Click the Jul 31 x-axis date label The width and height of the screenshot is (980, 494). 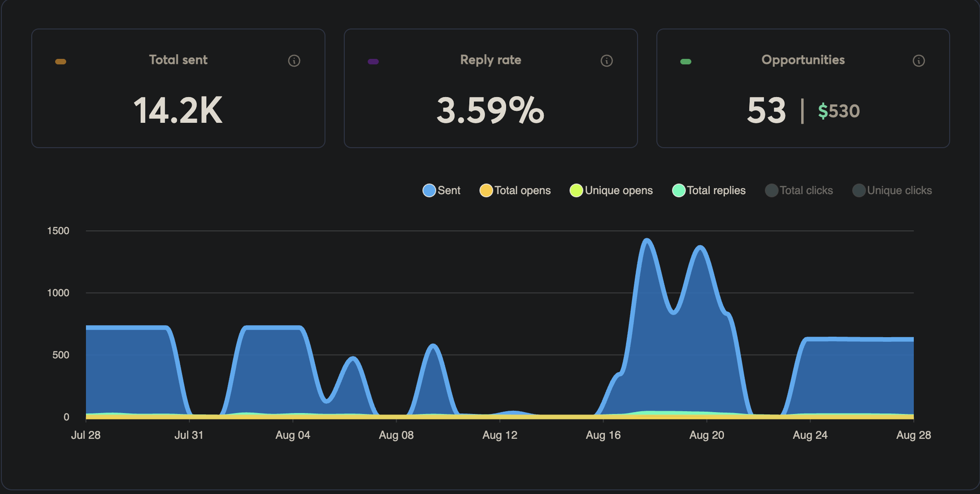point(189,435)
